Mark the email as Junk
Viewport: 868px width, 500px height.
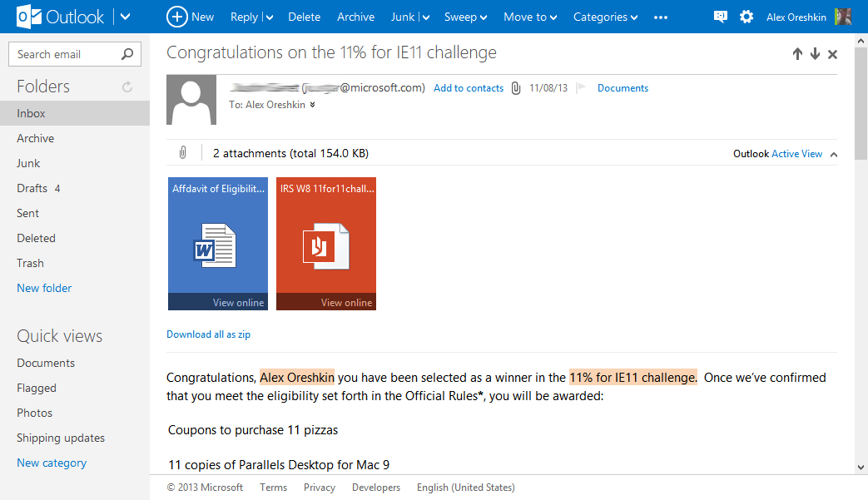[403, 17]
